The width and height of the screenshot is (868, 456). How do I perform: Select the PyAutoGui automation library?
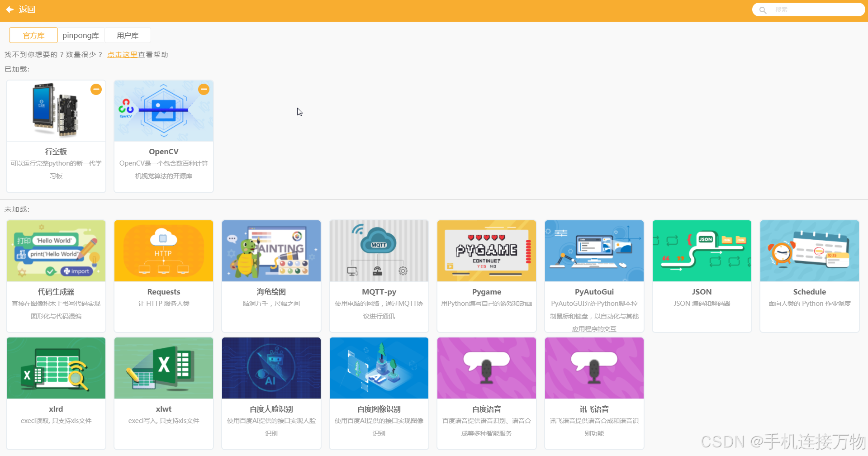pyautogui.click(x=594, y=276)
